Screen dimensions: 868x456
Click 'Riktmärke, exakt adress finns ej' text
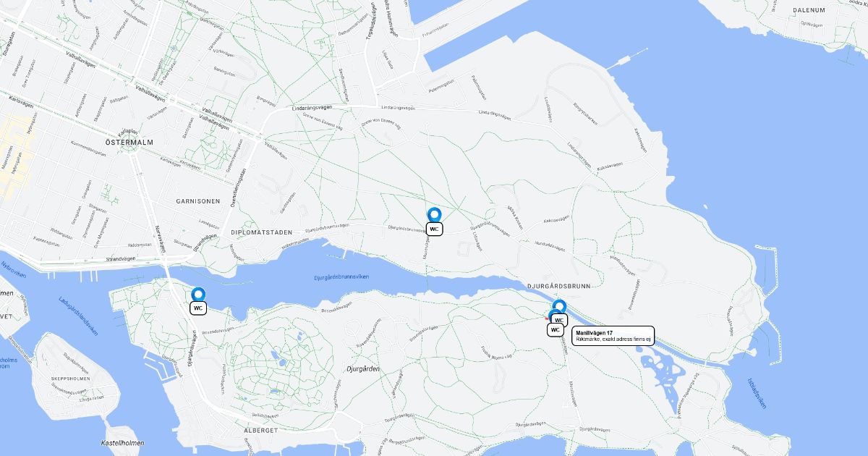[x=613, y=339]
